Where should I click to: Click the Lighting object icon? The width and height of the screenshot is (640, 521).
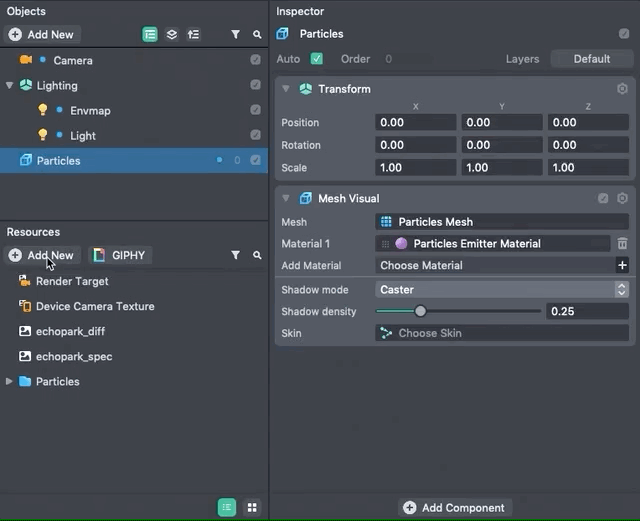pyautogui.click(x=26, y=85)
